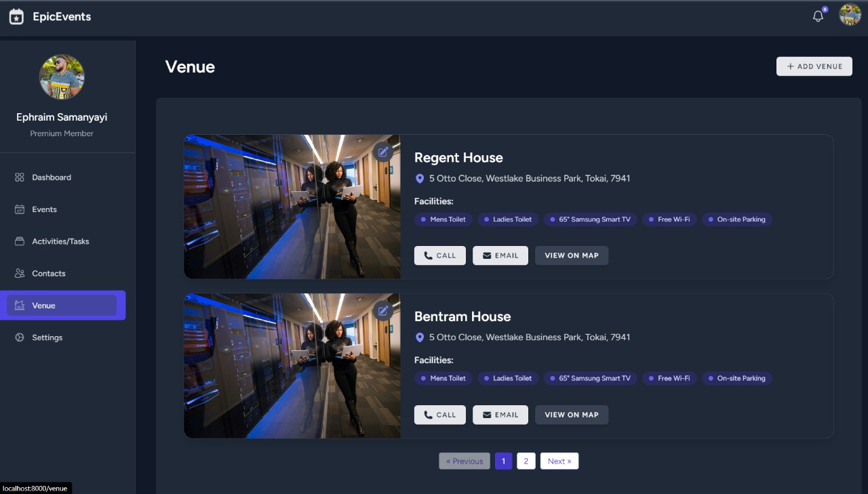Click the Bentram House venue photo
Image resolution: width=868 pixels, height=494 pixels.
[292, 366]
